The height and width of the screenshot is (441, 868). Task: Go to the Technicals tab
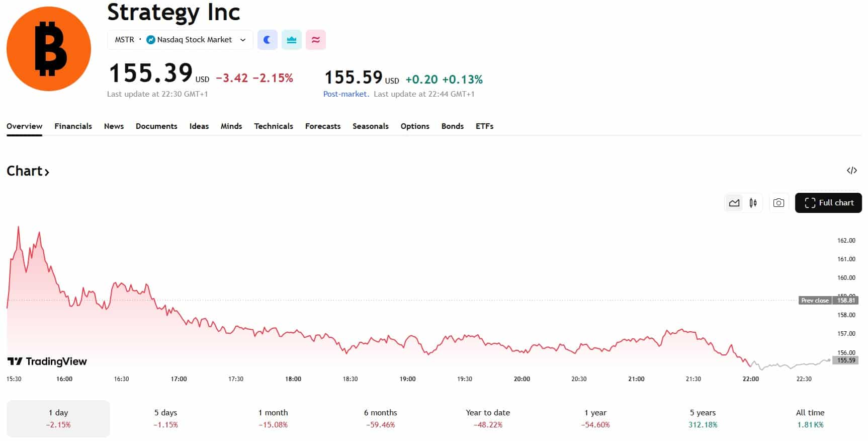tap(273, 126)
